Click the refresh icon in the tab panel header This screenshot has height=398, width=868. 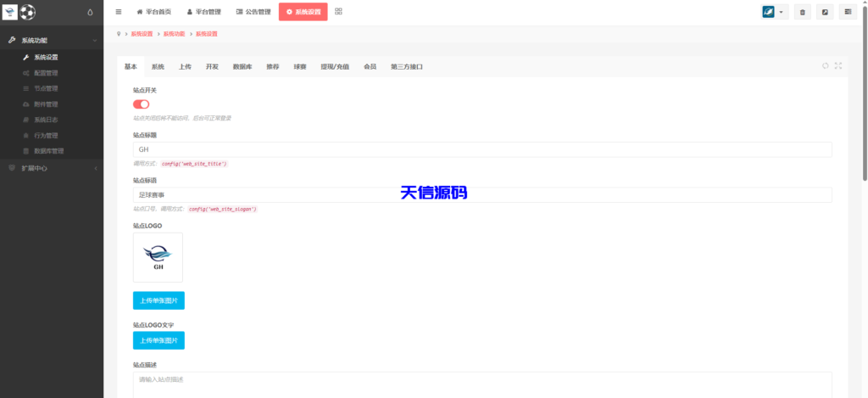coord(826,66)
